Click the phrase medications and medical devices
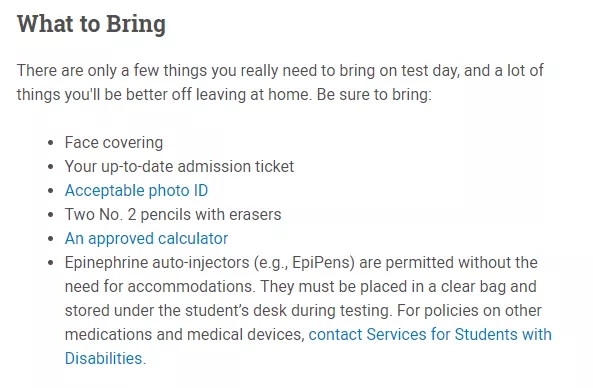Viewport: 593px width, 388px height. [x=185, y=335]
